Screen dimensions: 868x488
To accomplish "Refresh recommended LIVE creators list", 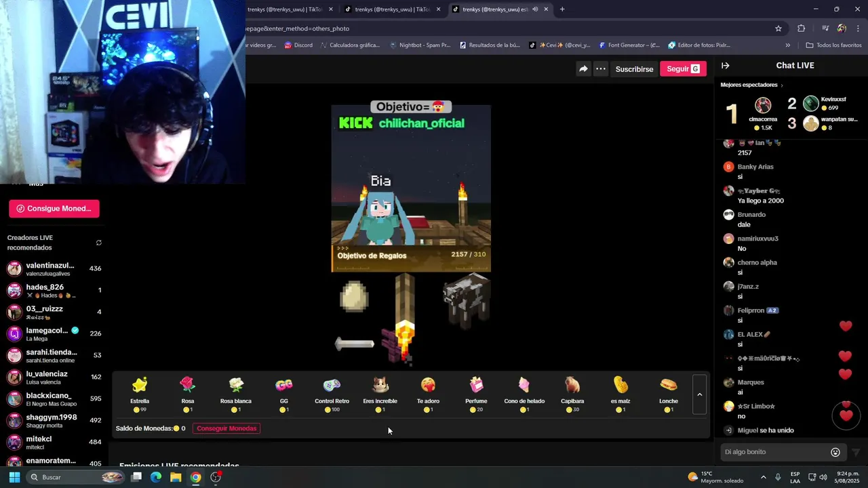I will [x=99, y=243].
